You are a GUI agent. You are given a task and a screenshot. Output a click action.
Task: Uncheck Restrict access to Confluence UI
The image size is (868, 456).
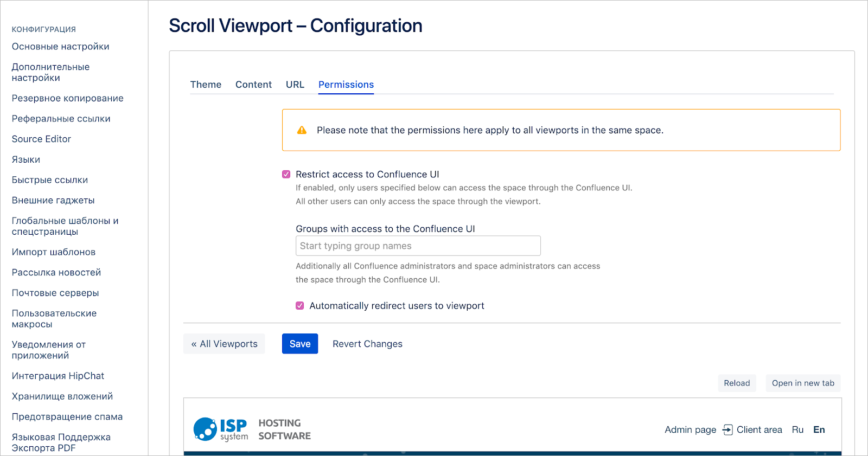[286, 175]
